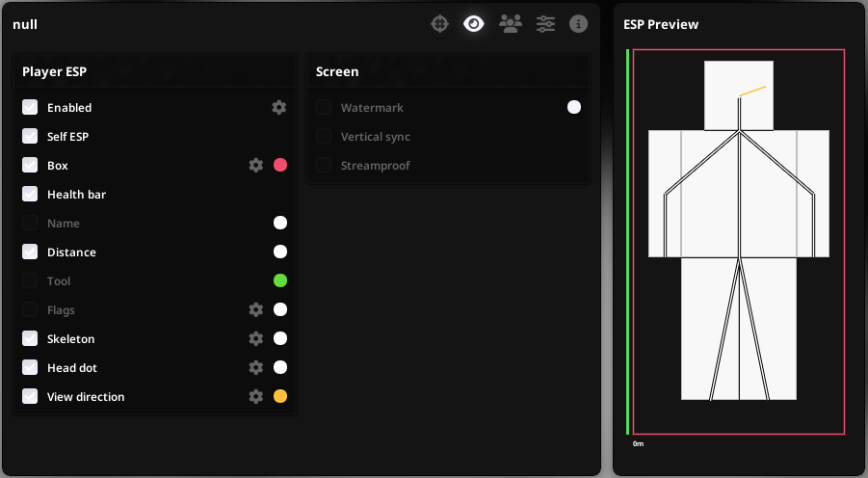Screen dimensions: 868x478
Task: Open gear settings for Box
Action: (x=255, y=165)
